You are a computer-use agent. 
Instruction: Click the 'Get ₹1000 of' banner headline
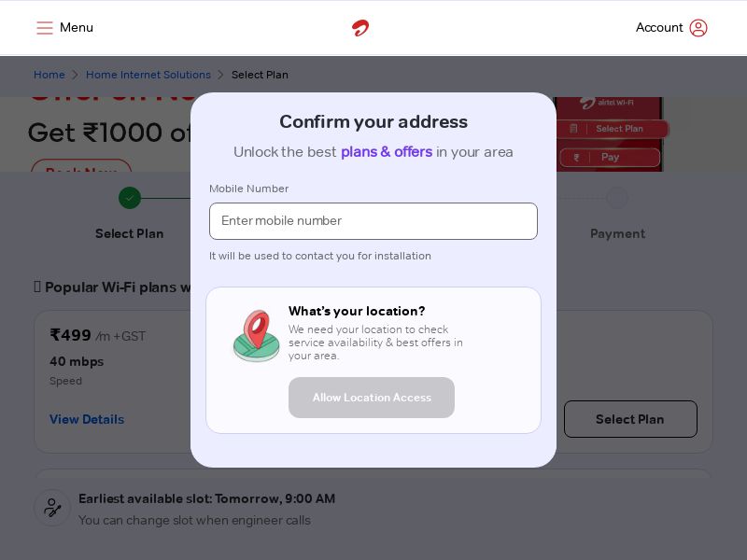[x=109, y=133]
